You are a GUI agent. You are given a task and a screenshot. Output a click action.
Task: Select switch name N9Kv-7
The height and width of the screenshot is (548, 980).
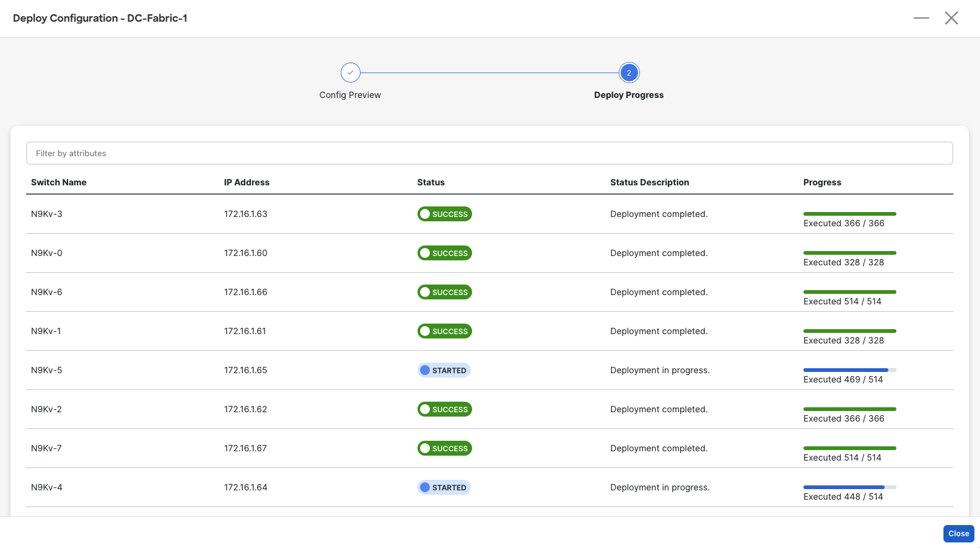pyautogui.click(x=46, y=448)
